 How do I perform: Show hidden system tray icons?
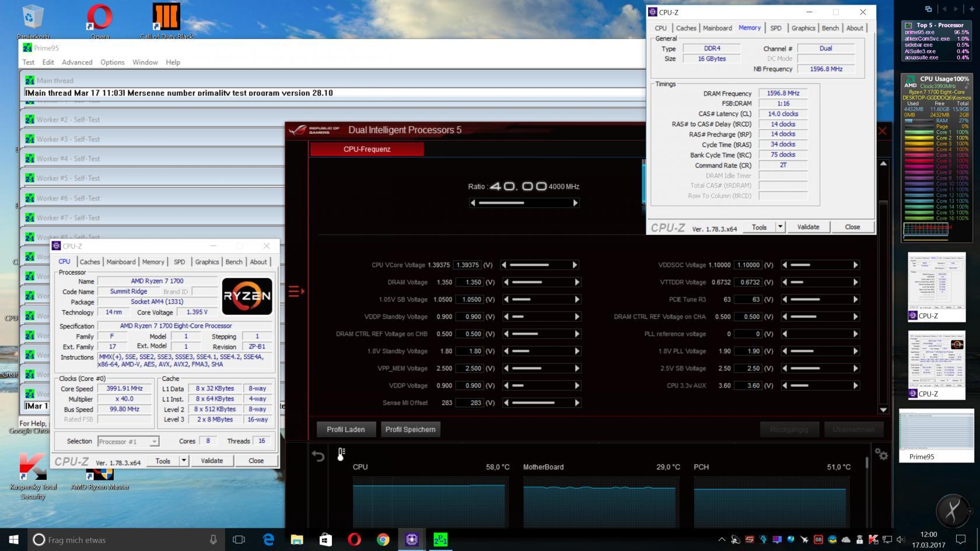click(x=722, y=539)
